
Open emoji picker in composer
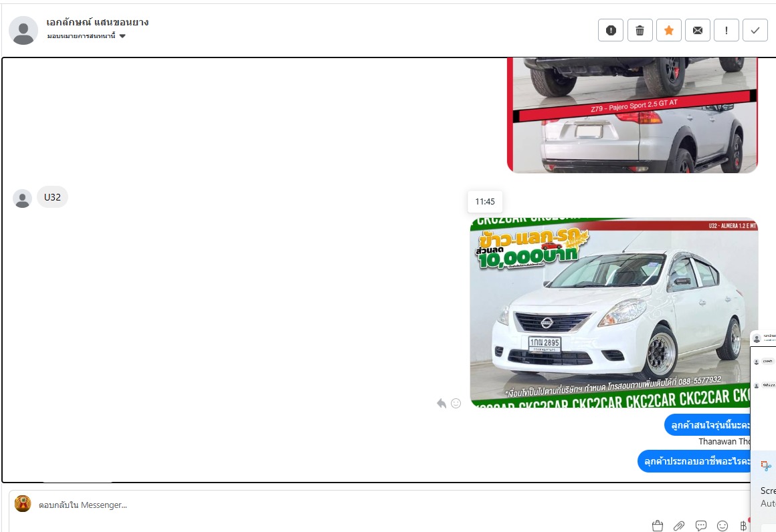(722, 525)
